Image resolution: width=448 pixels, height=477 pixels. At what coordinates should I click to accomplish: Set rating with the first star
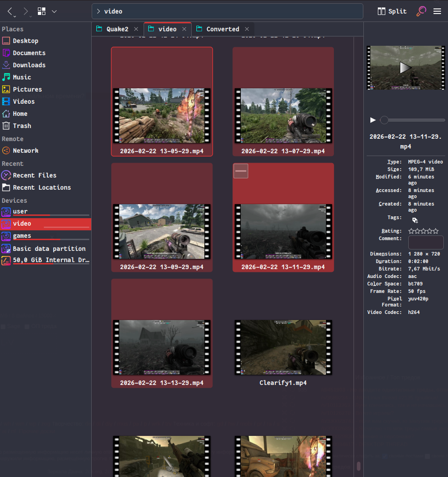tap(412, 231)
